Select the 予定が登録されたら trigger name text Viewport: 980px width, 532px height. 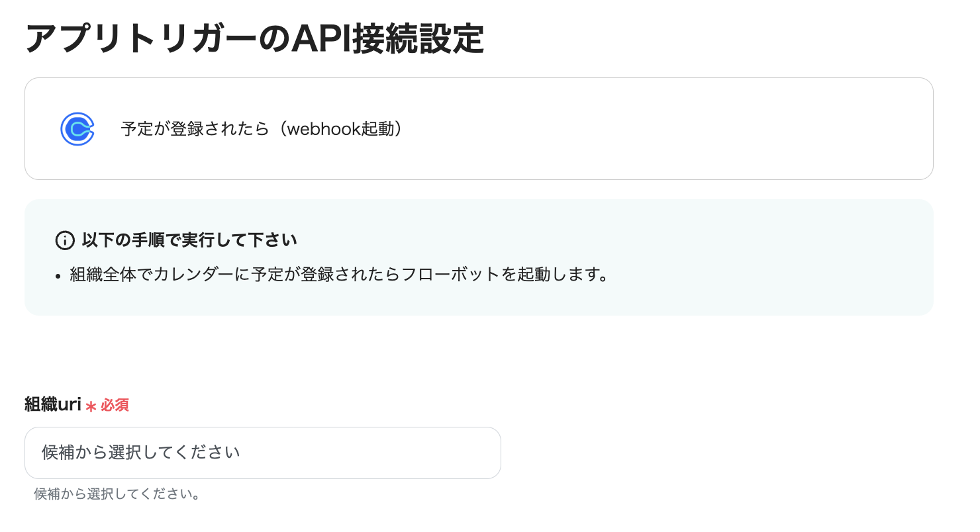[193, 129]
